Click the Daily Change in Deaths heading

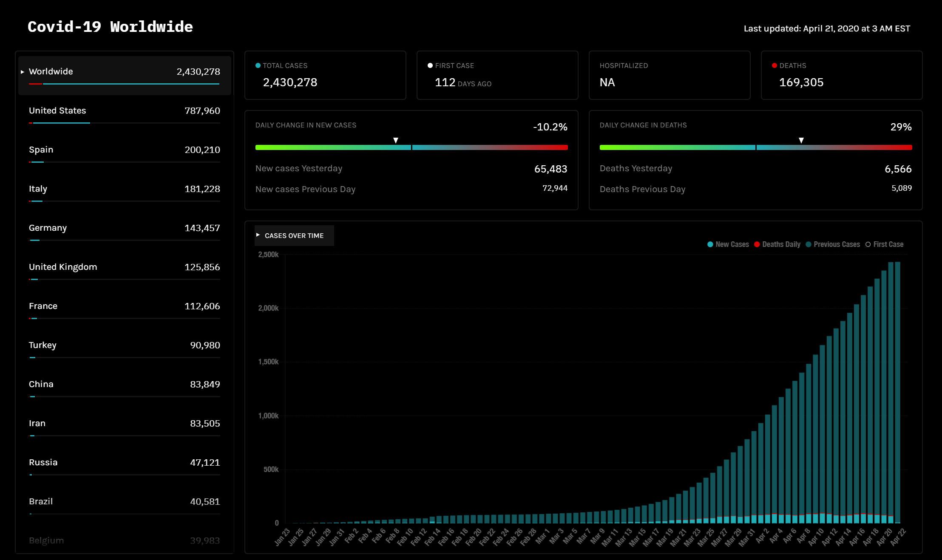(643, 125)
